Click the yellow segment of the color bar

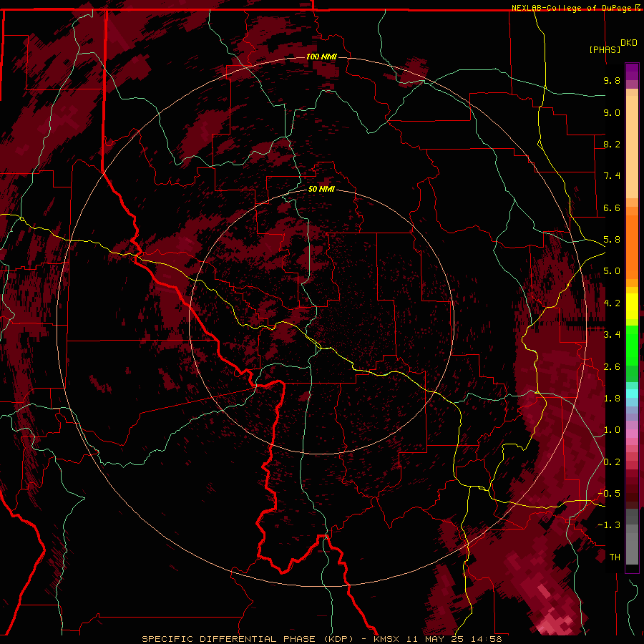coord(632,306)
